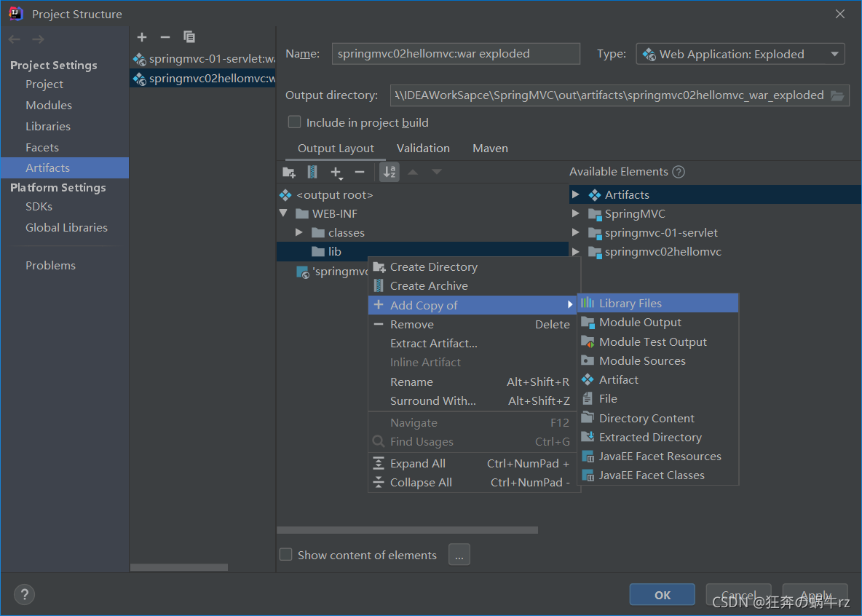Choose Collapse All from context menu
Image resolution: width=862 pixels, height=616 pixels.
coord(474,482)
